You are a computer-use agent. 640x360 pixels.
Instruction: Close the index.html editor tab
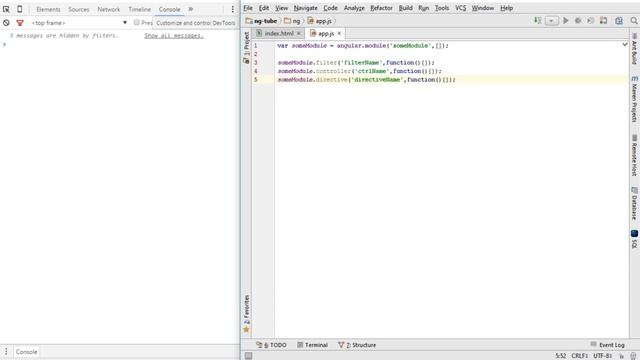point(299,33)
